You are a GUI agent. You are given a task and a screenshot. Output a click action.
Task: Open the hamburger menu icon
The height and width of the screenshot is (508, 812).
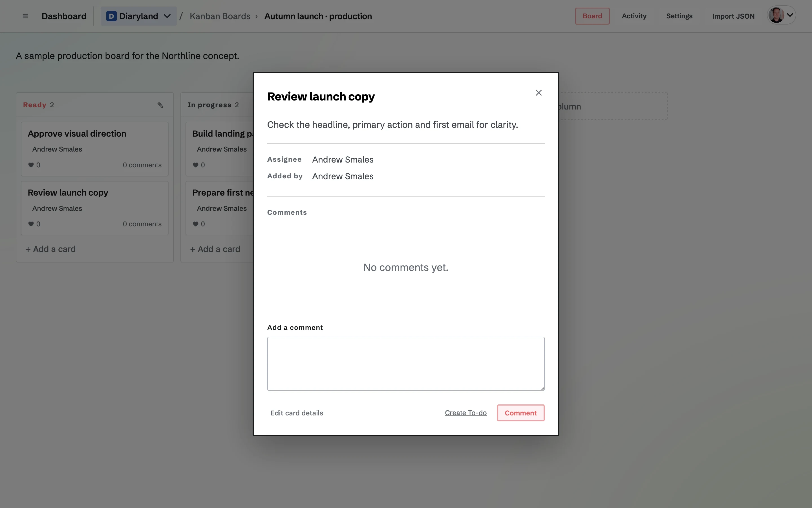tap(25, 16)
